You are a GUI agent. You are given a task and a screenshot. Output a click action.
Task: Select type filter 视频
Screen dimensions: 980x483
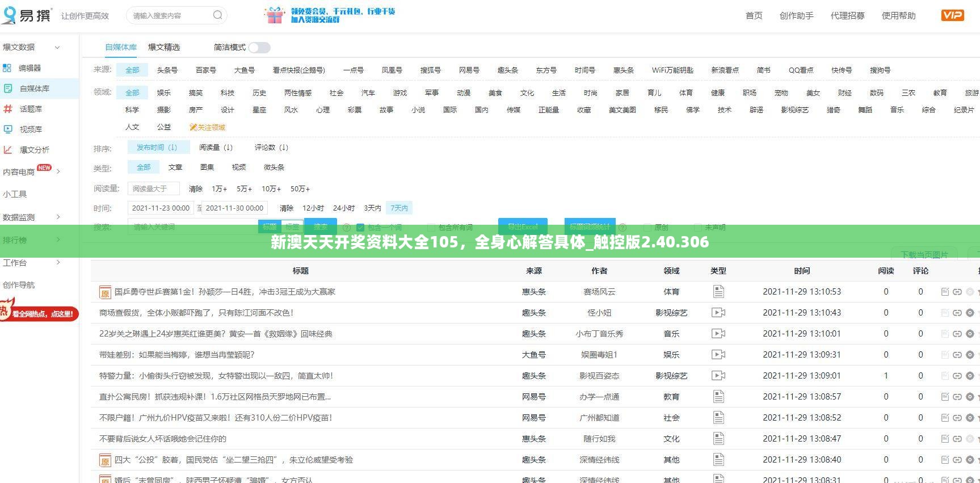239,167
